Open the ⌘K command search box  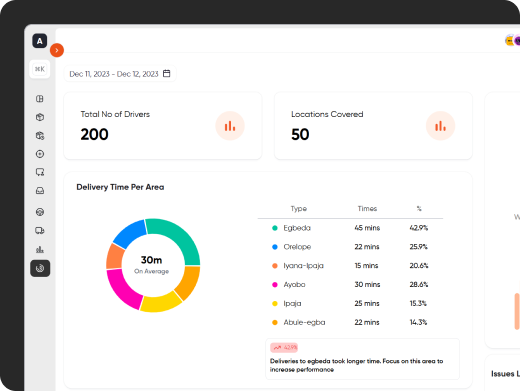(40, 69)
